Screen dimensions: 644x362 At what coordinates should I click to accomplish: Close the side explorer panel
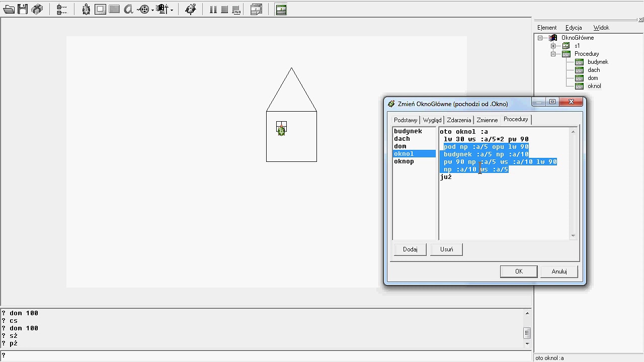(640, 20)
